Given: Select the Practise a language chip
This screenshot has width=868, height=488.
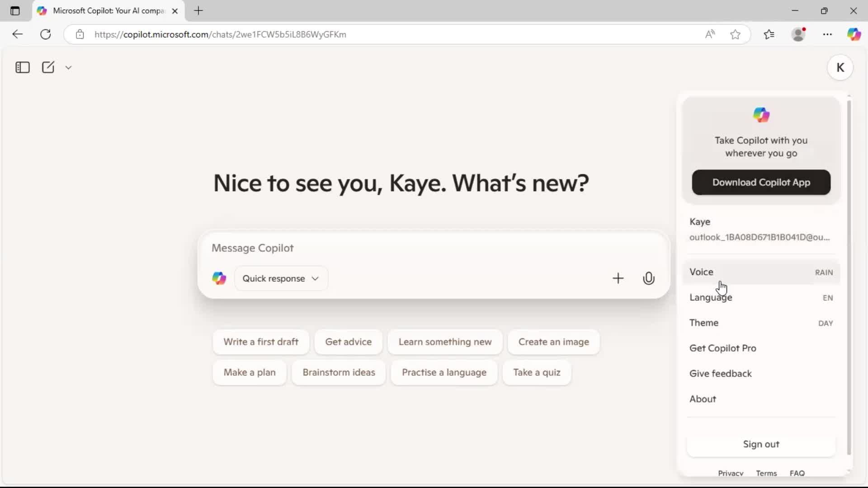Looking at the screenshot, I should (444, 373).
